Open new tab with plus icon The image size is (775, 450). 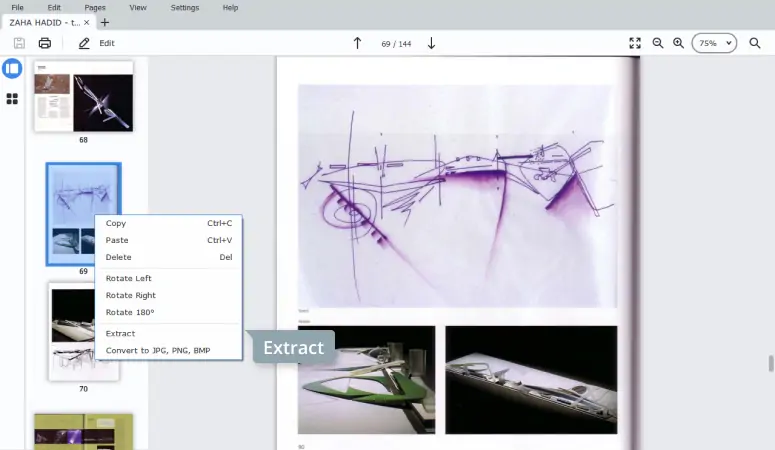pyautogui.click(x=105, y=22)
